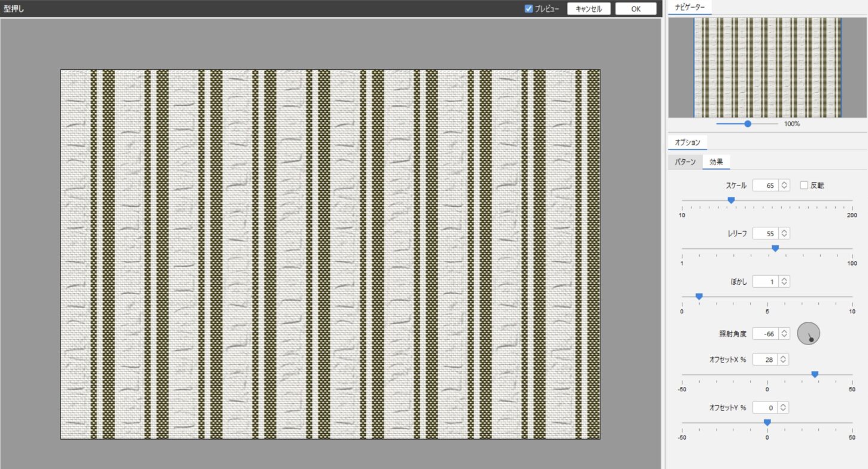This screenshot has height=469, width=868.
Task: Enable the 反転 checkbox
Action: (x=804, y=185)
